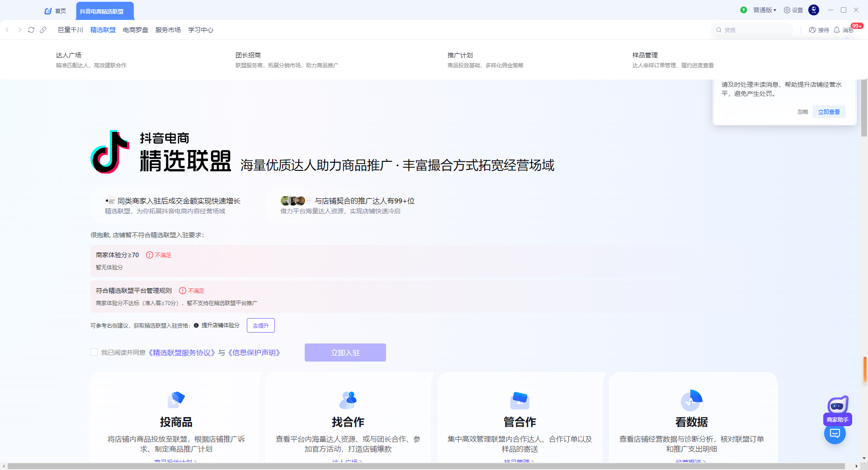Click the search field labeled 资质

752,30
